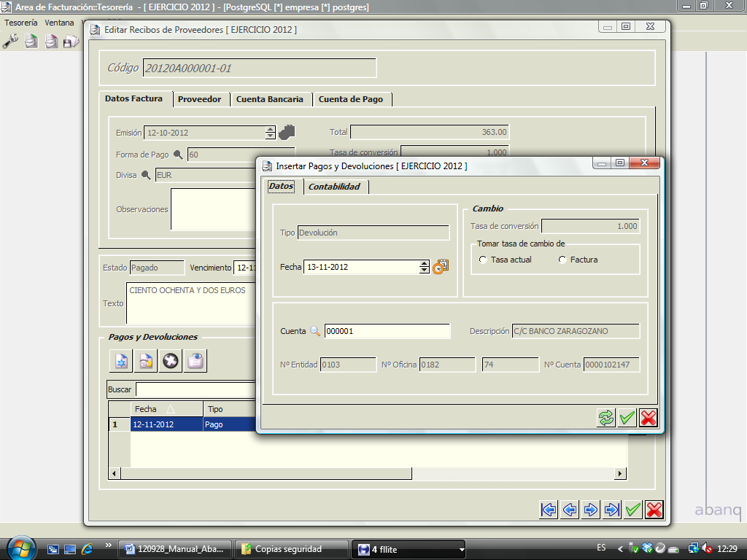Image resolution: width=747 pixels, height=560 pixels.
Task: Select the Factura radio button
Action: click(x=562, y=260)
